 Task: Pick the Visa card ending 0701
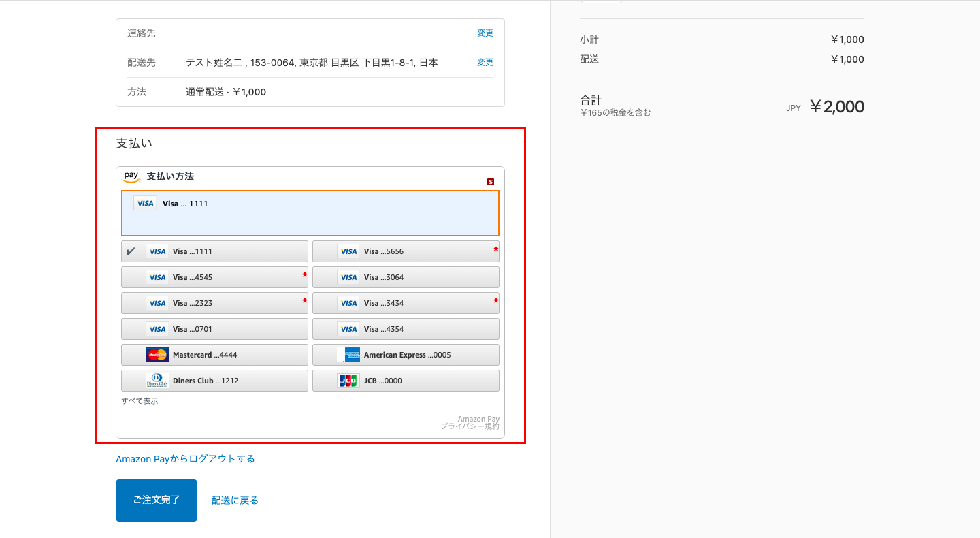[214, 329]
